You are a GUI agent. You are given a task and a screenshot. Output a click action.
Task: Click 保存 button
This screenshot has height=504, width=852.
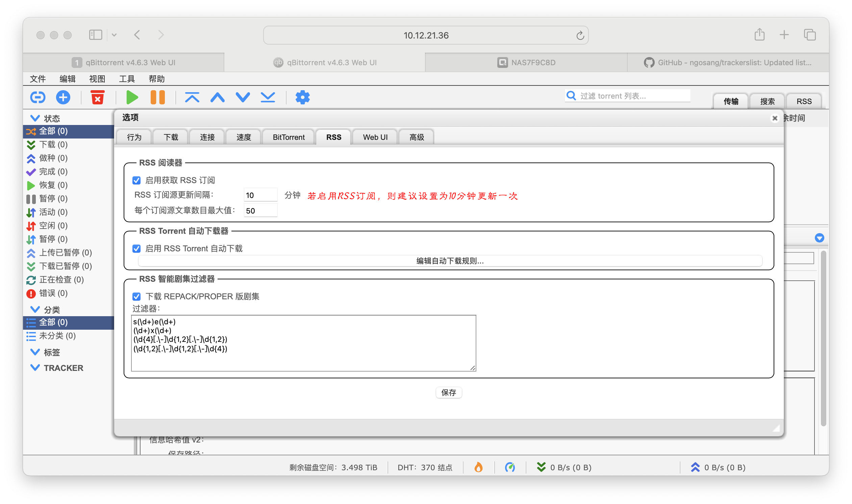449,393
